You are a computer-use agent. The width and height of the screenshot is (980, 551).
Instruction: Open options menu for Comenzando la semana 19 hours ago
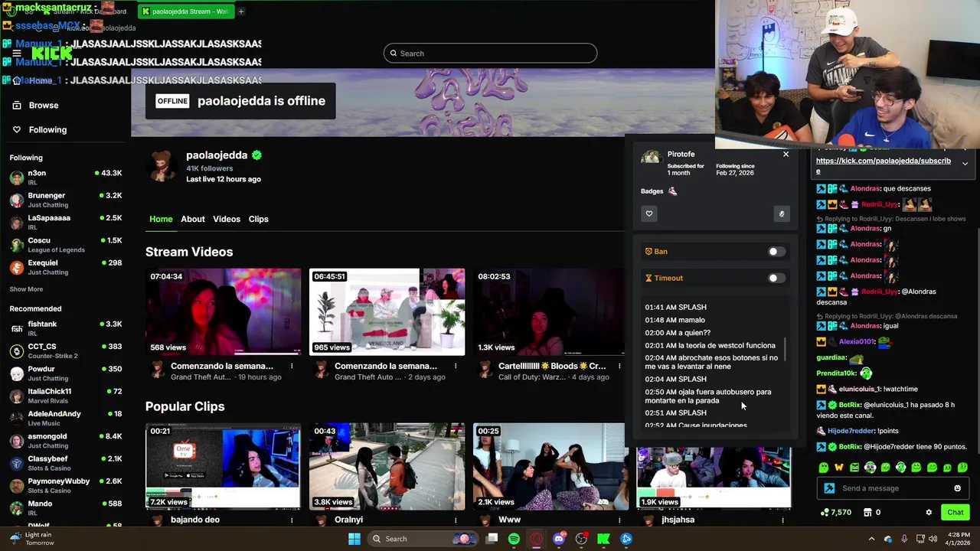pyautogui.click(x=292, y=366)
